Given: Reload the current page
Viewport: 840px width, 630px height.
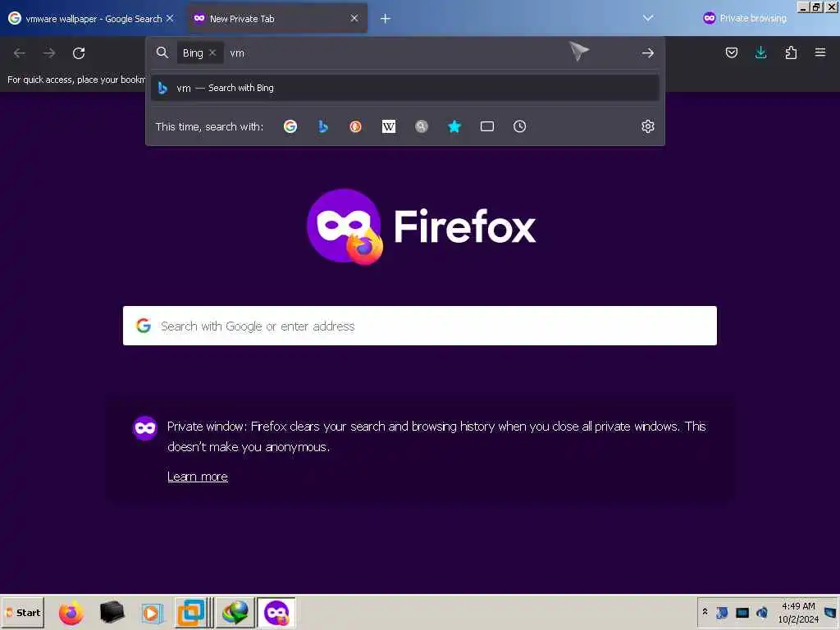Looking at the screenshot, I should pyautogui.click(x=79, y=53).
